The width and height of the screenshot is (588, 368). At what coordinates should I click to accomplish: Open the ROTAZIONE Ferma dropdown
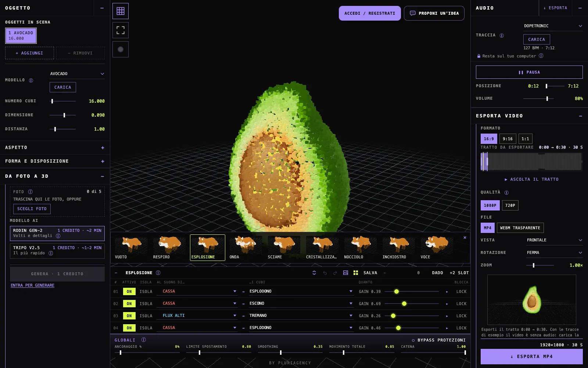coord(555,252)
